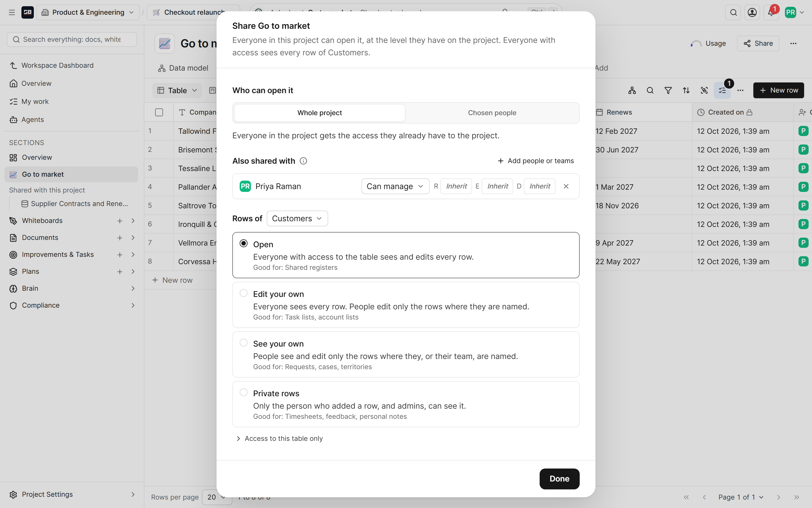The height and width of the screenshot is (508, 812).
Task: Switch to Chosen people access
Action: (492, 113)
